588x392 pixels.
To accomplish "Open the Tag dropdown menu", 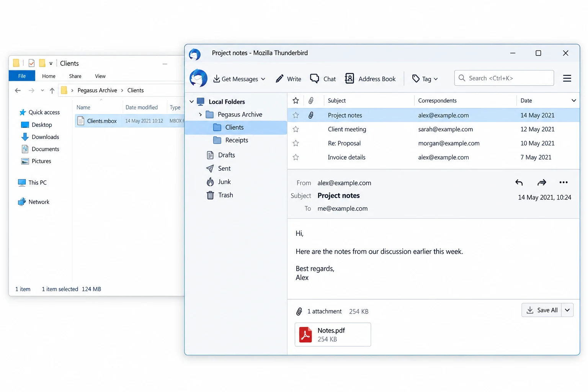I will click(x=425, y=79).
